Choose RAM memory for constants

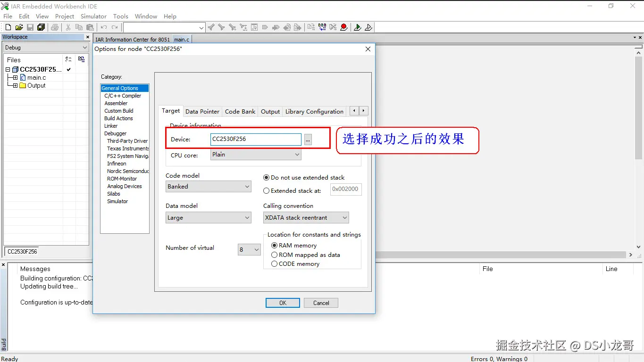tap(294, 246)
